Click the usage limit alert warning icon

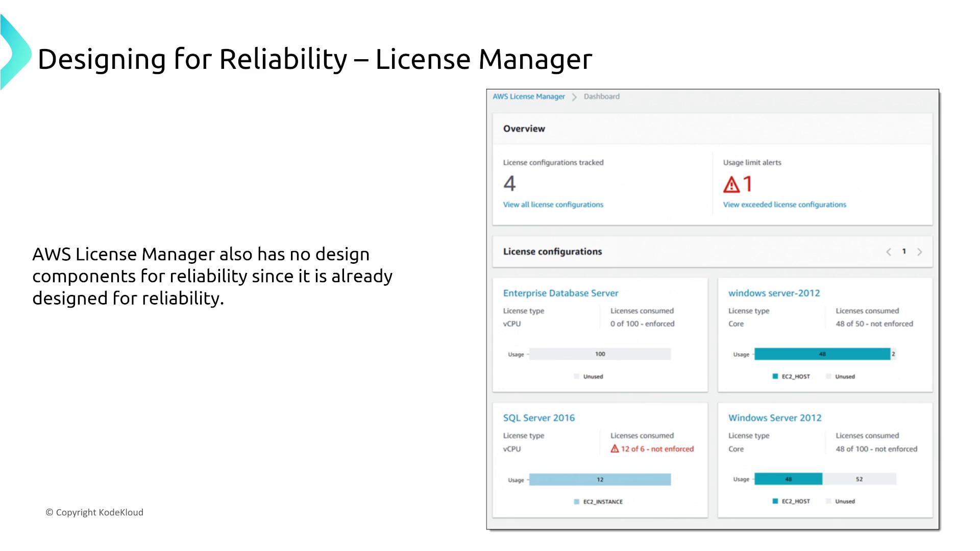coord(731,184)
